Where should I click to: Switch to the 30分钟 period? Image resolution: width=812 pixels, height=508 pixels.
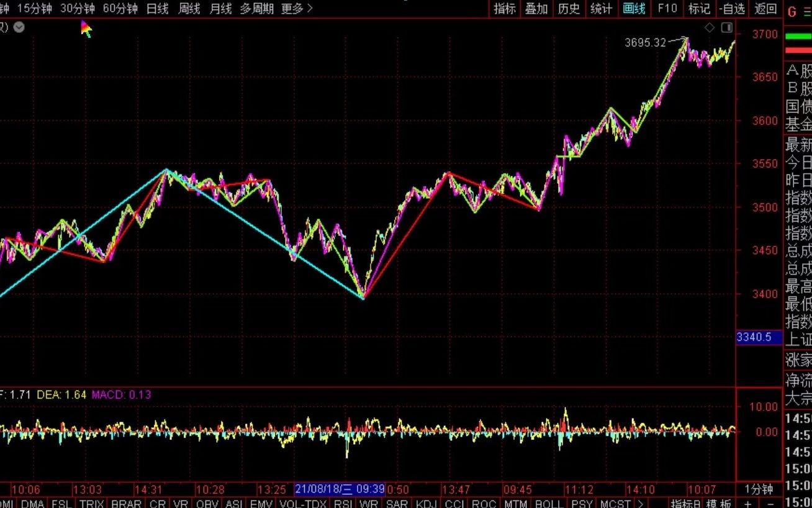click(x=78, y=8)
